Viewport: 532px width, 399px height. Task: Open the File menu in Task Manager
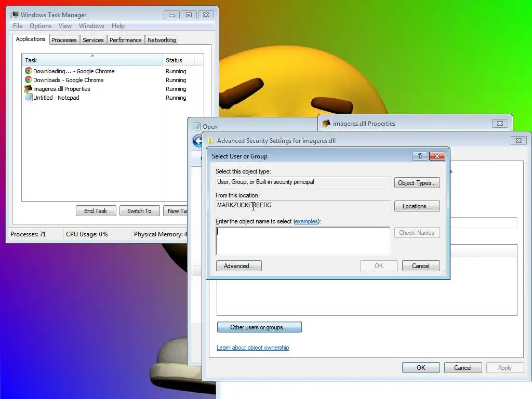pos(18,26)
